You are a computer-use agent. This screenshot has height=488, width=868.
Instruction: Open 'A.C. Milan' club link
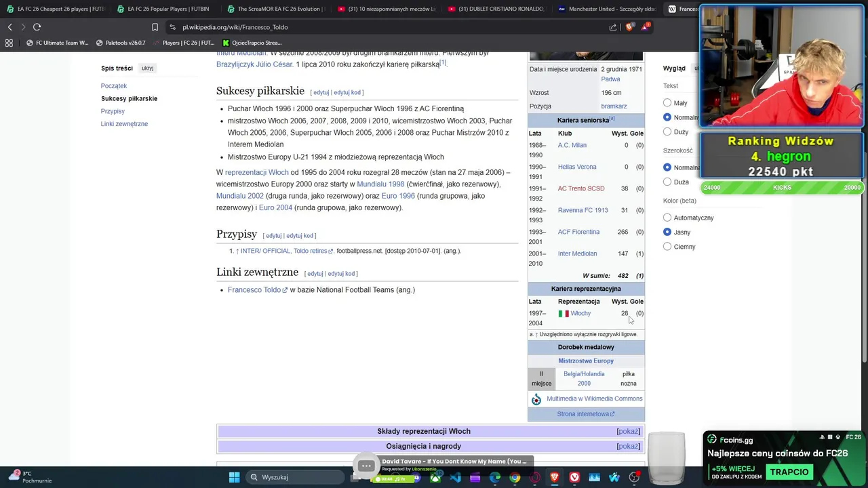pos(572,145)
